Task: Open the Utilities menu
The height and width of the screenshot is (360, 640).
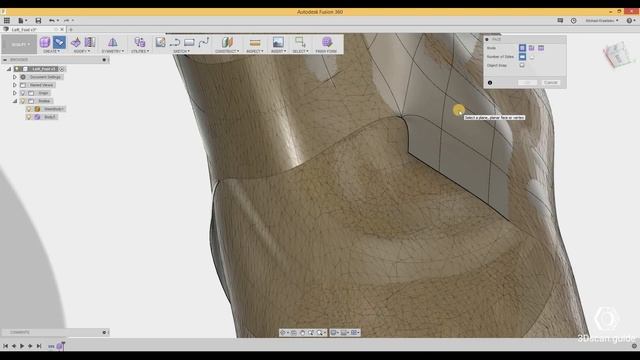Action: point(140,51)
